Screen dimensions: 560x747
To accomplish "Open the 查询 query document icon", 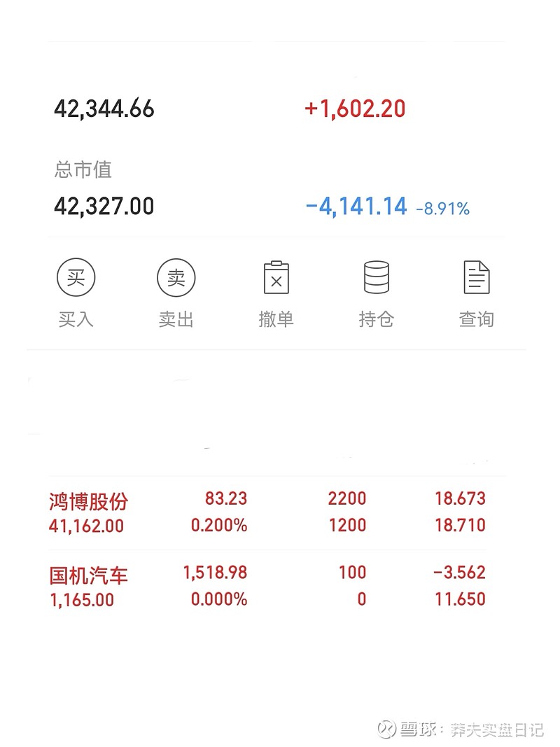I will [x=477, y=277].
